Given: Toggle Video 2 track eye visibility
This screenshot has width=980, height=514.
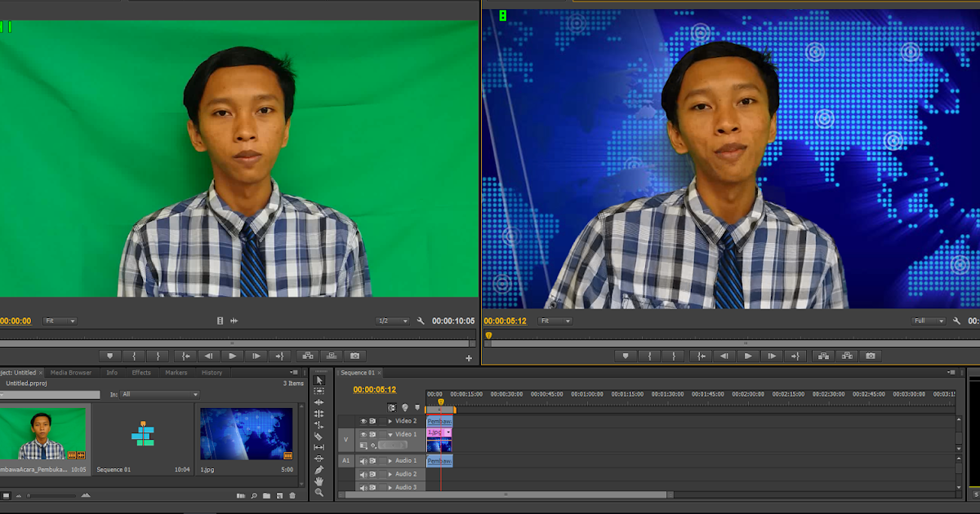Looking at the screenshot, I should (x=363, y=421).
